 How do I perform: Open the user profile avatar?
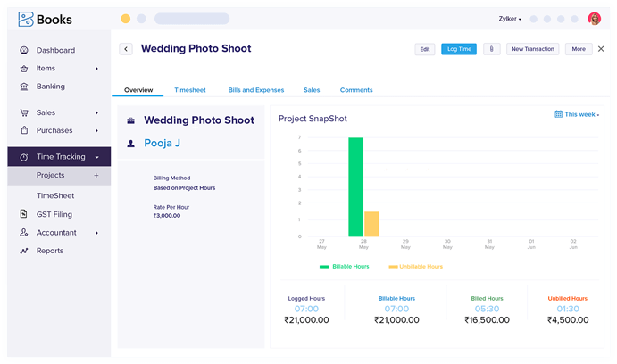(x=595, y=19)
